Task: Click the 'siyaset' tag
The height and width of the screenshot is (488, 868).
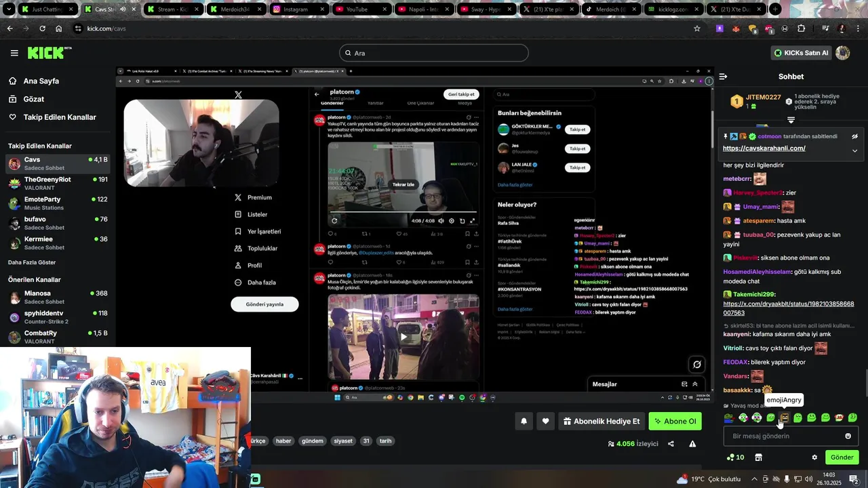Action: [343, 441]
